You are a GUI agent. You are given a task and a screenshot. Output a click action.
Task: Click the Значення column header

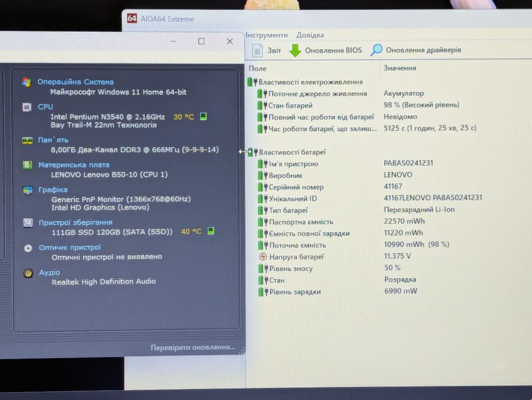tap(400, 68)
